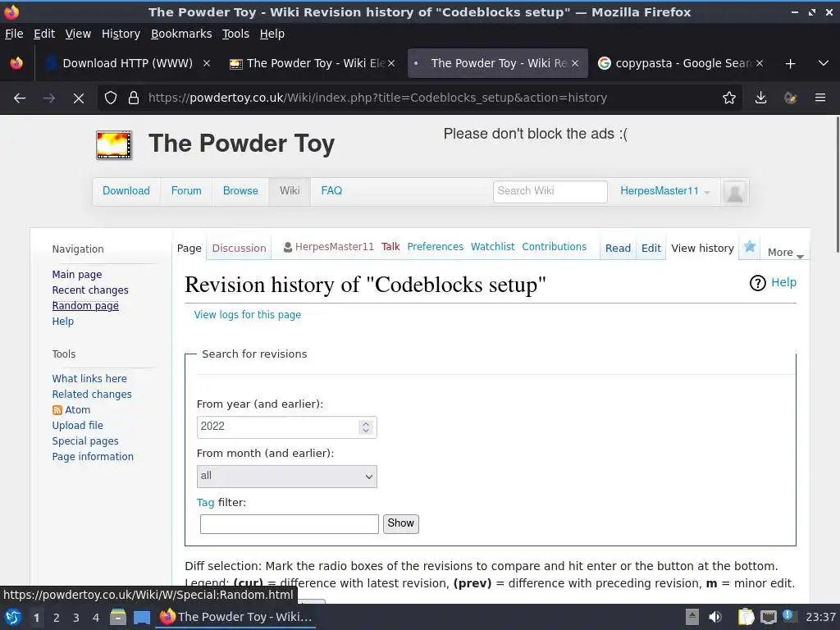Open the Discussion page tab
Image resolution: width=840 pixels, height=630 pixels.
(239, 248)
